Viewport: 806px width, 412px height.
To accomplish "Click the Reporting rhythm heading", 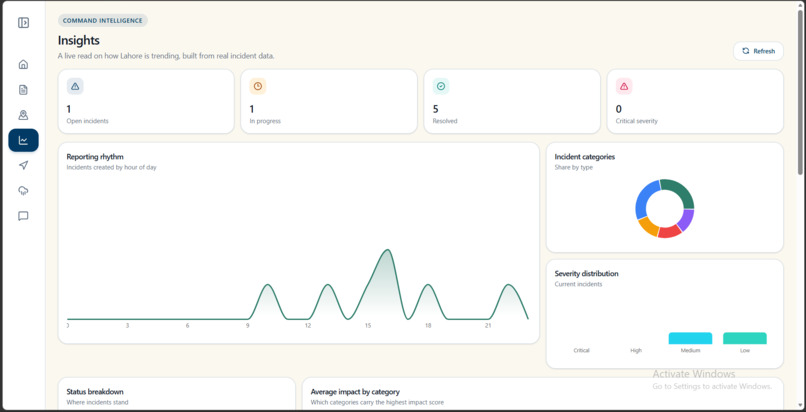I will tap(95, 157).
